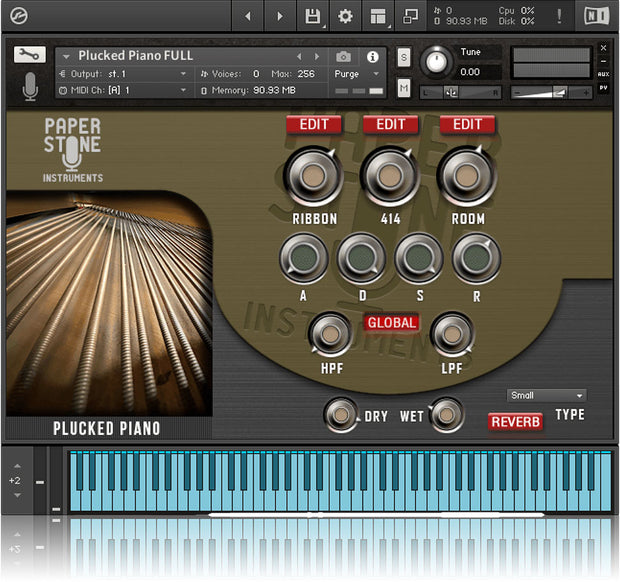Click the output icon beside Output label

click(62, 74)
